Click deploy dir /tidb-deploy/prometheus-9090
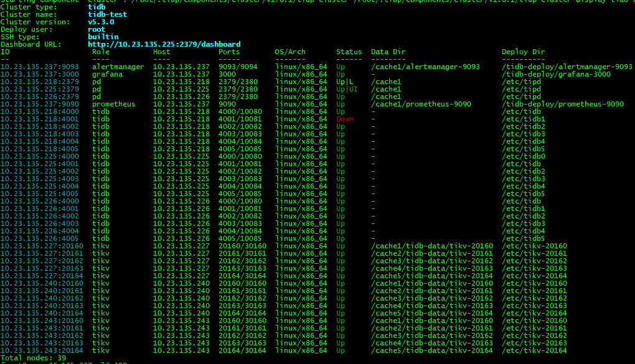Image resolution: width=635 pixels, height=364 pixels. coord(563,104)
